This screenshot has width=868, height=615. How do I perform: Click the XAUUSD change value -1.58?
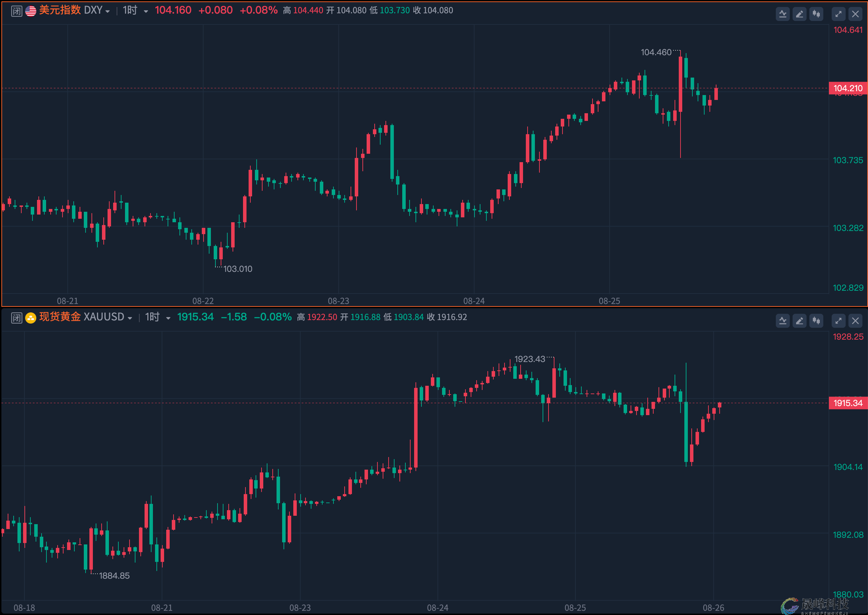[x=234, y=317]
